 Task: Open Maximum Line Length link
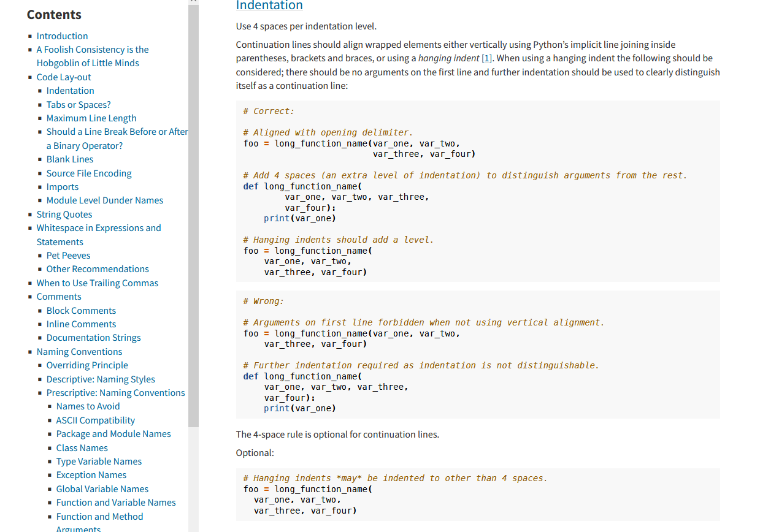click(91, 118)
